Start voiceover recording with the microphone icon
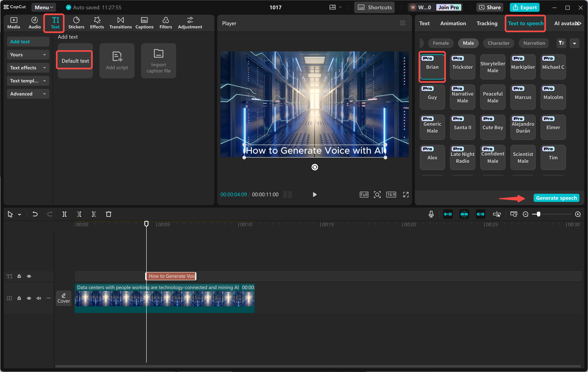 431,214
